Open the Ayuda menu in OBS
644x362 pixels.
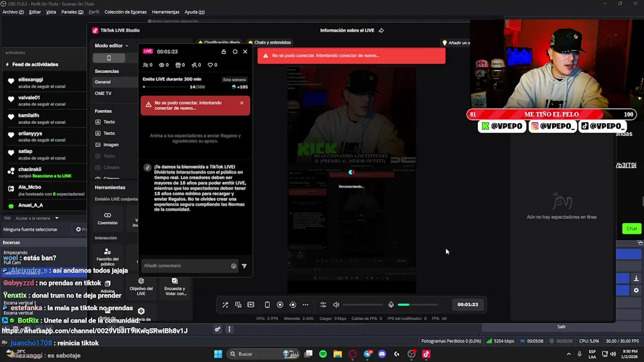(x=194, y=12)
